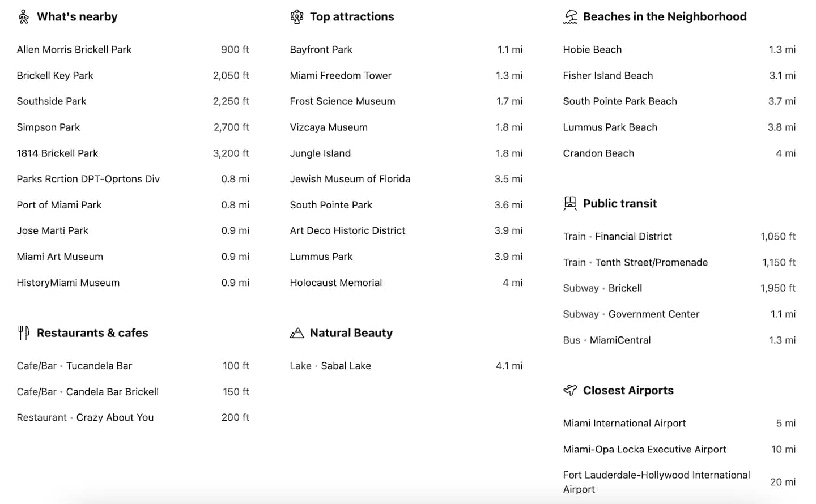Screen dimensions: 816x504
Task: Click "Holocaust Memorial" attraction
Action: [336, 283]
